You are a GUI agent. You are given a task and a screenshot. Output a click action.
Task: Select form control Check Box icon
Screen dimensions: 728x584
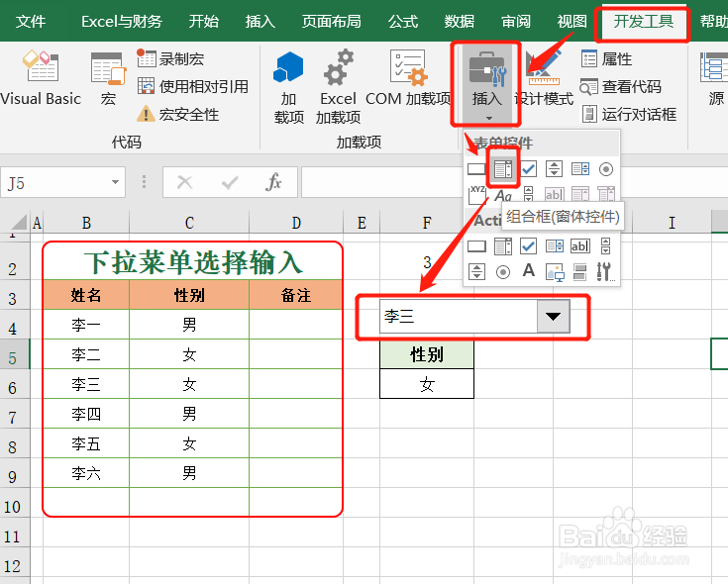pyautogui.click(x=528, y=169)
